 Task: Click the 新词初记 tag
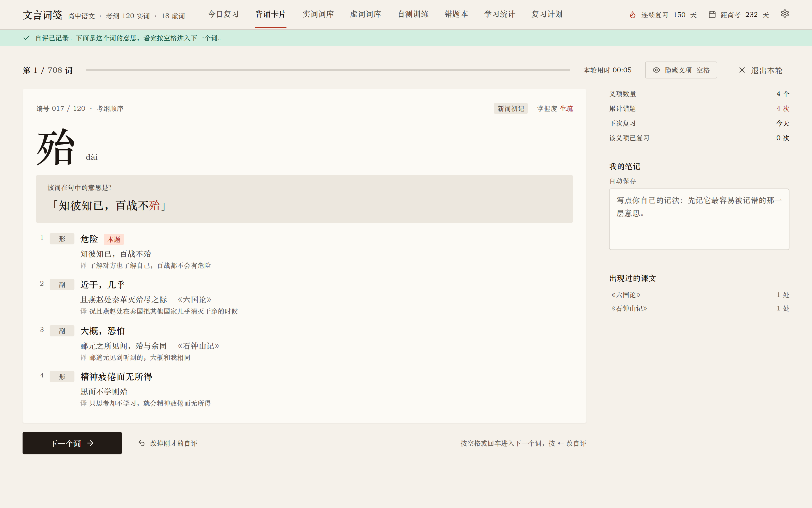[511, 109]
